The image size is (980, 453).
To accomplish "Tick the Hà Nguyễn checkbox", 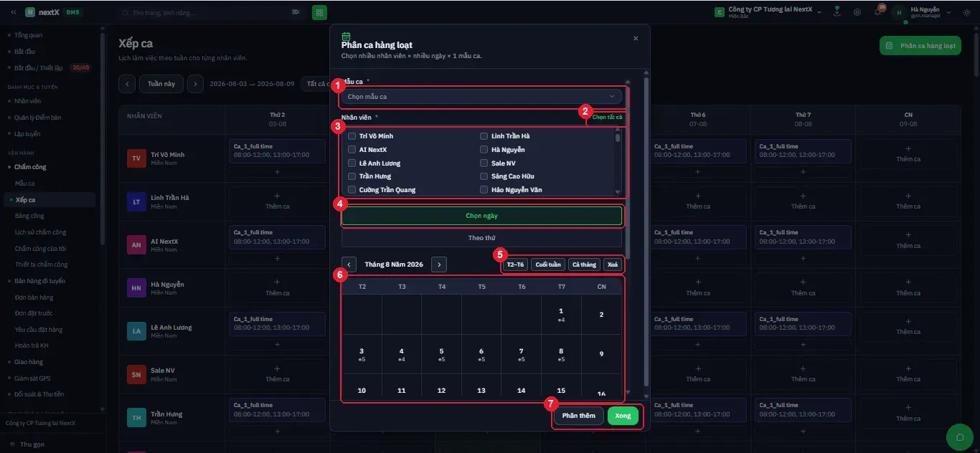I will (484, 150).
